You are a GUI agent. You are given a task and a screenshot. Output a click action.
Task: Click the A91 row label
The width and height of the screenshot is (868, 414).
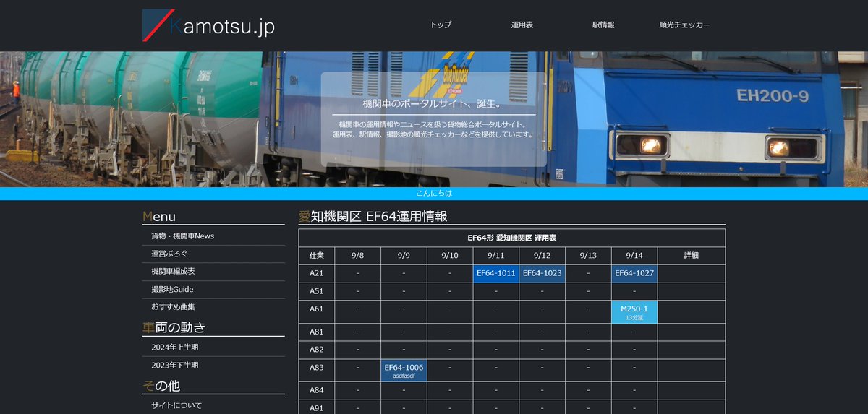(317, 407)
